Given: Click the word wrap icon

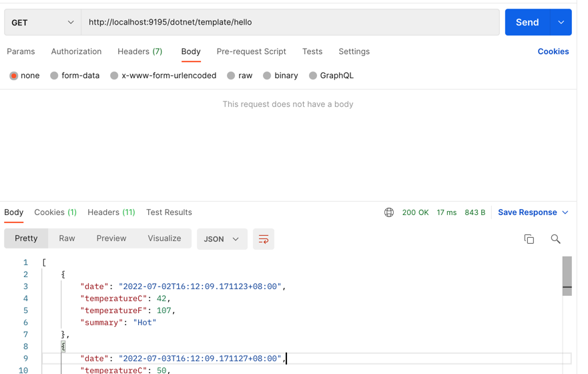Looking at the screenshot, I should (263, 239).
